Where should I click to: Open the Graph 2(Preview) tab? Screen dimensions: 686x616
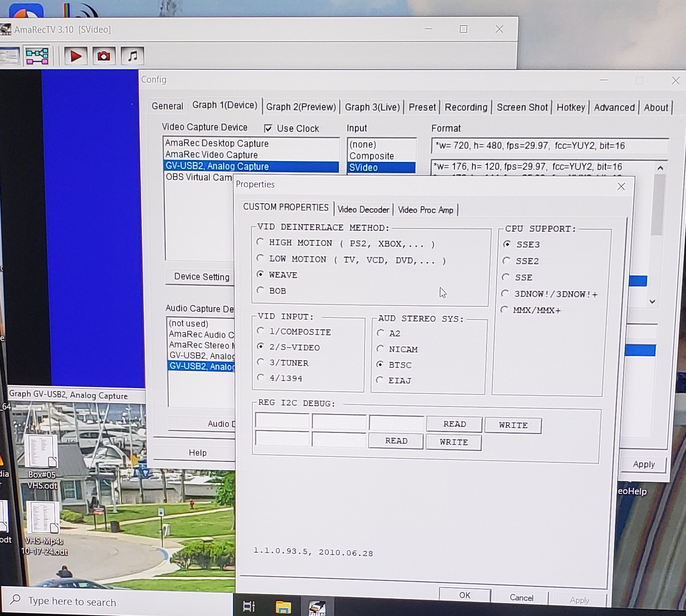301,107
